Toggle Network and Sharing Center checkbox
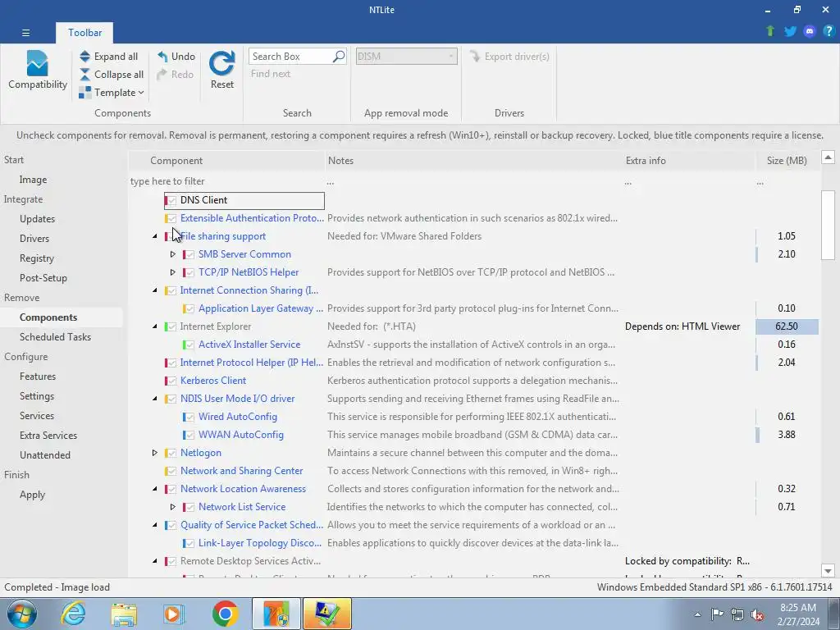 pos(171,472)
